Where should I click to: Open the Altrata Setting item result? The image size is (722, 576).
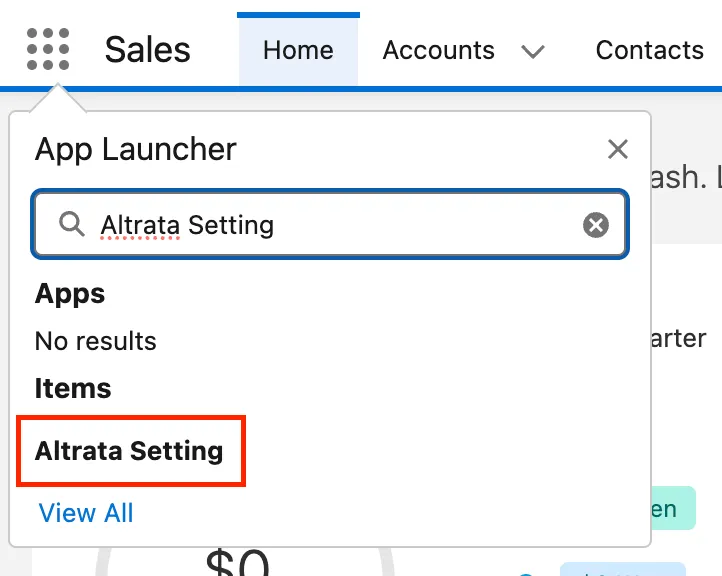click(x=129, y=451)
